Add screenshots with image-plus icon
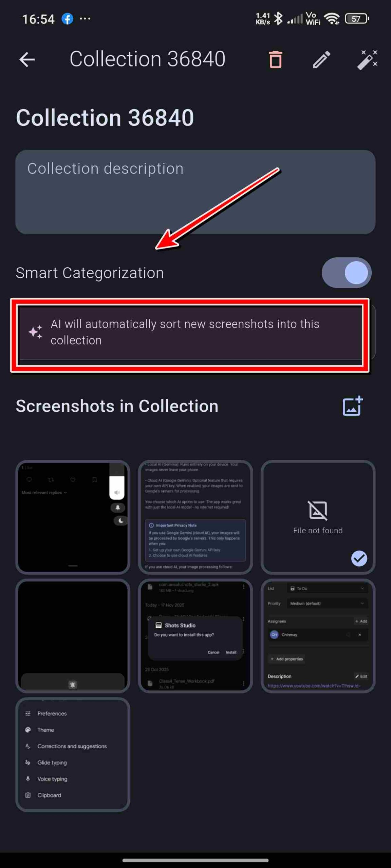The image size is (391, 868). [x=353, y=406]
